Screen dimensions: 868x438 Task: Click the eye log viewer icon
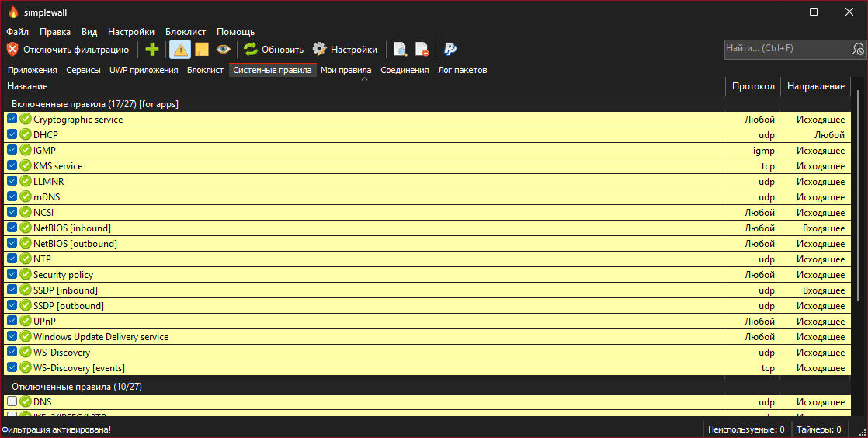coord(223,49)
